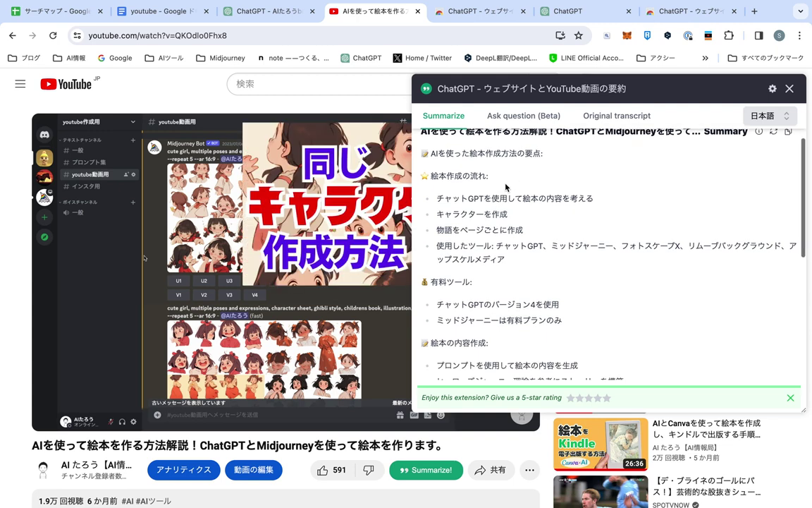Copy the summary with the copy icon
This screenshot has height=508, width=812.
point(788,131)
